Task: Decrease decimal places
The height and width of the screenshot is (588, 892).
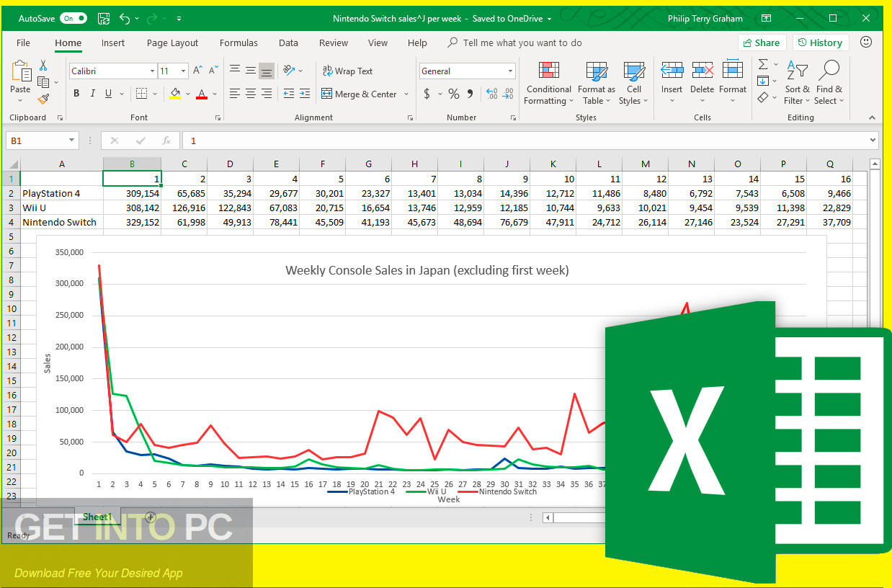Action: coord(509,94)
